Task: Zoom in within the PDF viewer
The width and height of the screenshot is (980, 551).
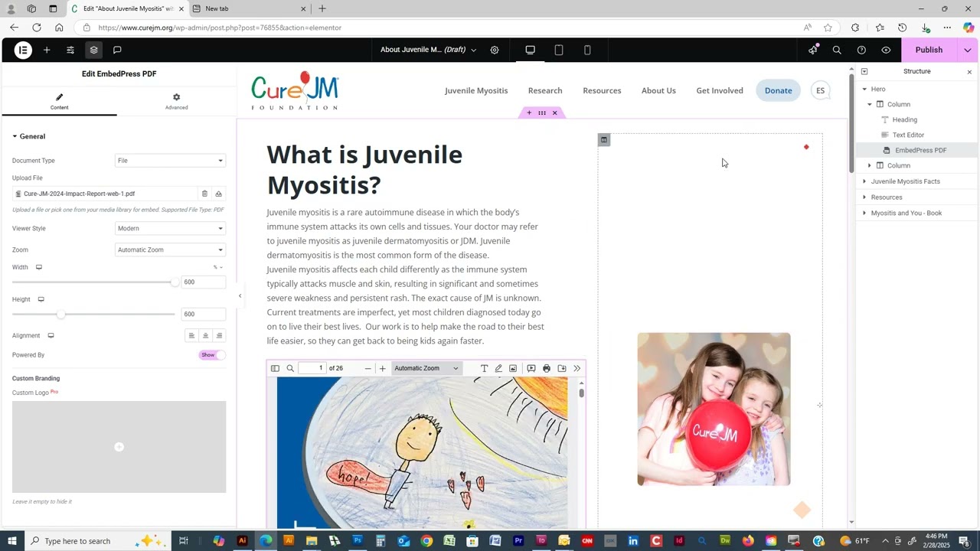Action: [x=383, y=368]
